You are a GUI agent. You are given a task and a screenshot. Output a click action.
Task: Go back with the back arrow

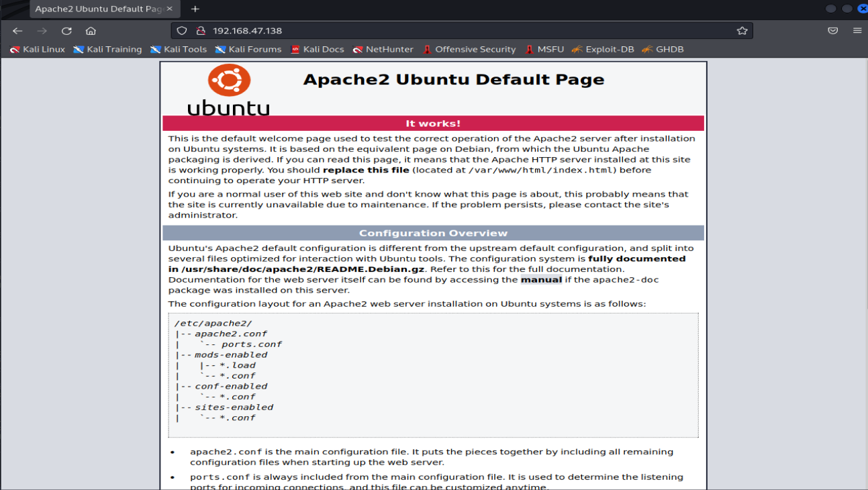[x=17, y=31]
